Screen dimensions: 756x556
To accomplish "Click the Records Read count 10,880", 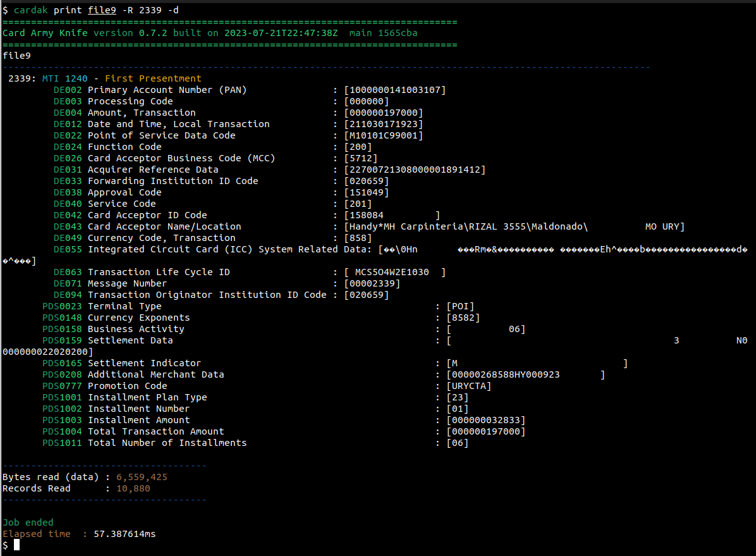I will [x=133, y=488].
